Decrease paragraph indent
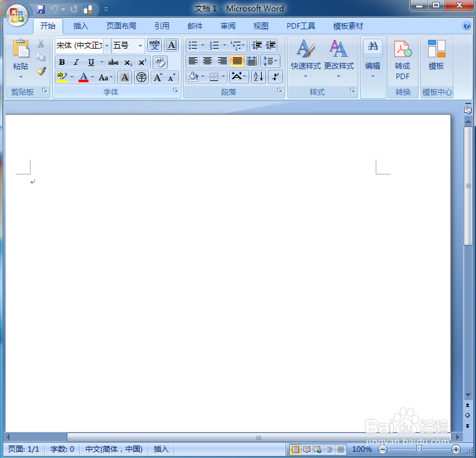Screen dimensions: 476x458 [257, 45]
